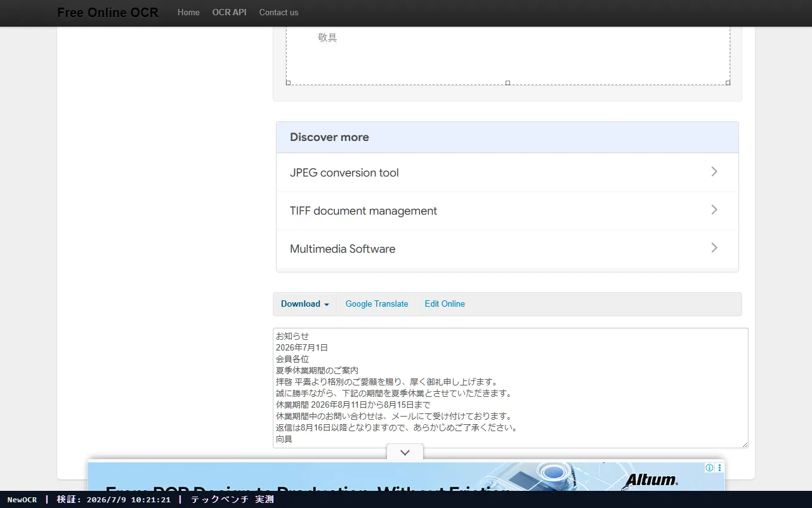Open the JPEG conversion tool suggestion

pyautogui.click(x=507, y=173)
